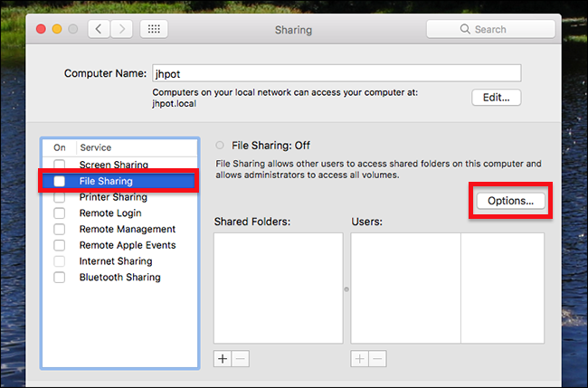
Task: Show all preferences grid icon
Action: (154, 29)
